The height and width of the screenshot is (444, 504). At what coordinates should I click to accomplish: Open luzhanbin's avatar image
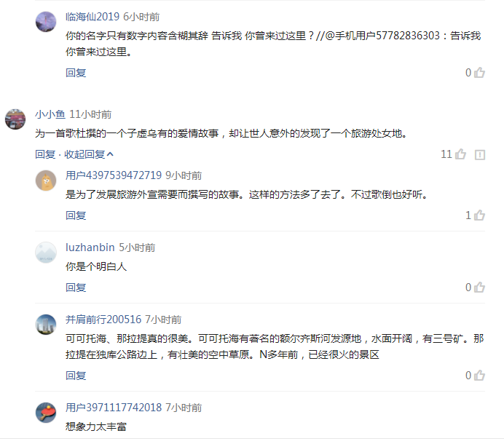pyautogui.click(x=46, y=252)
